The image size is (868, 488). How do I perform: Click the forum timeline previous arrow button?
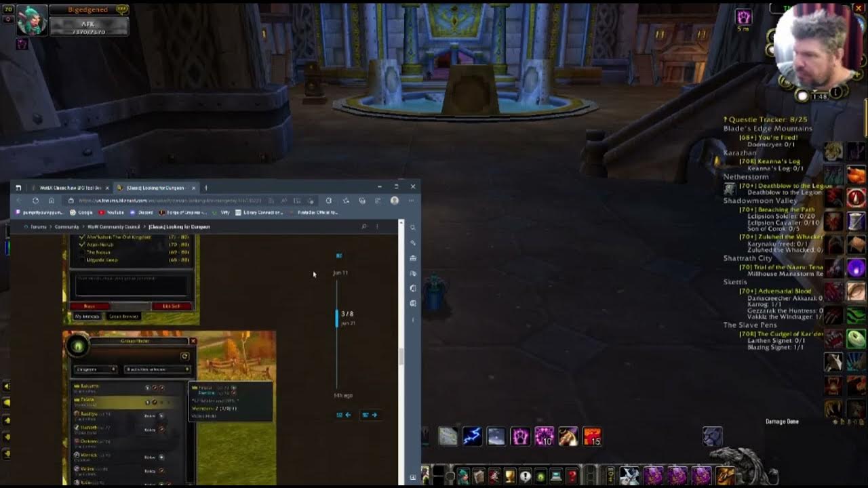(344, 415)
